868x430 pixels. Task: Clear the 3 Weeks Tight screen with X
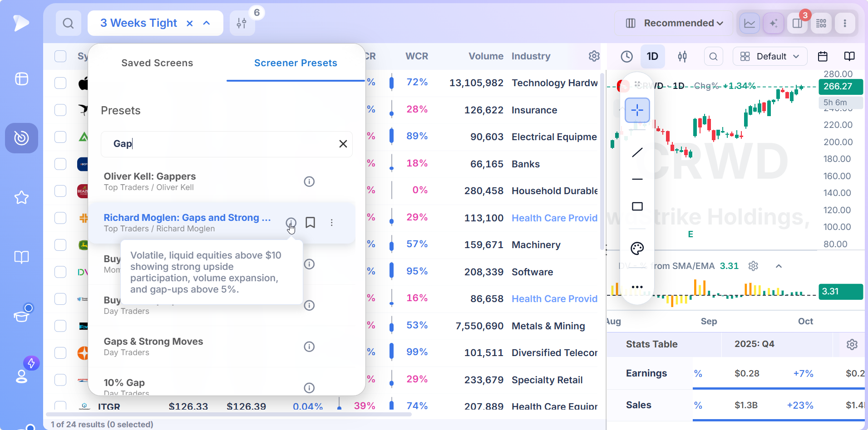[190, 23]
